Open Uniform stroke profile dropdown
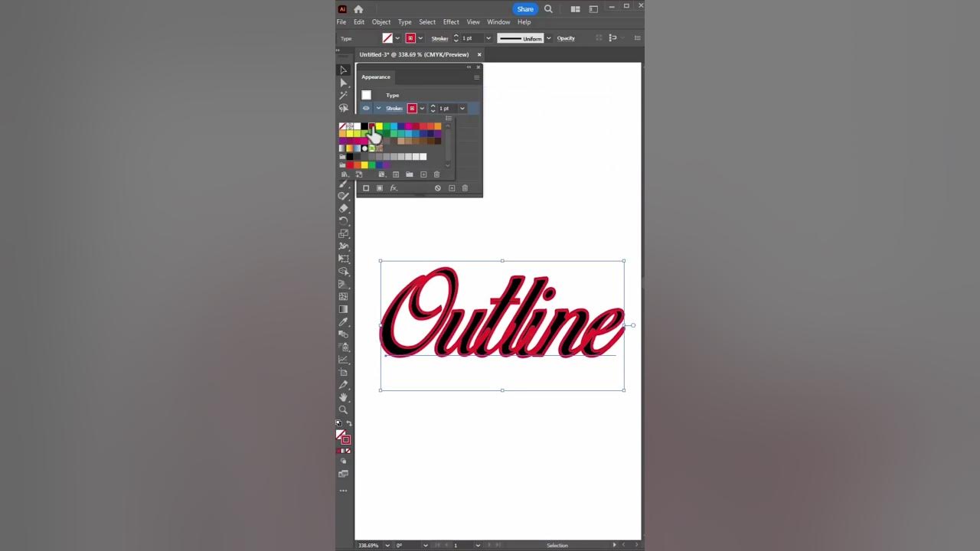Screen dimensions: 980x551 548,38
